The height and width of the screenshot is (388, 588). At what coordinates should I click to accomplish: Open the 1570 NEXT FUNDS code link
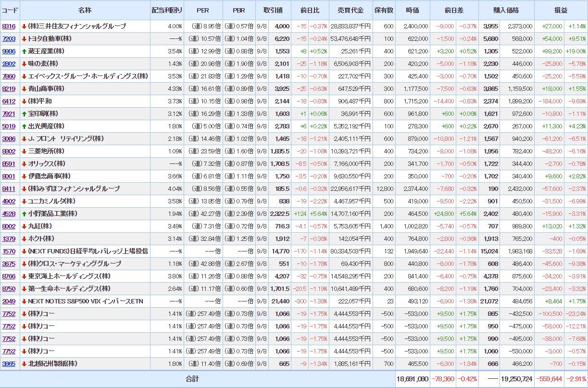pyautogui.click(x=9, y=251)
